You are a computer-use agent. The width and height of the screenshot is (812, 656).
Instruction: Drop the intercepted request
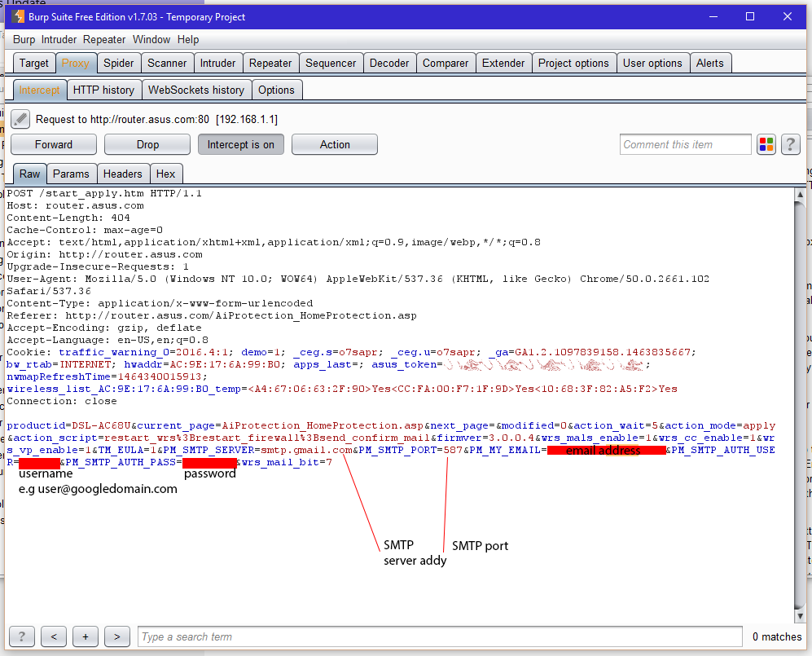pos(147,144)
